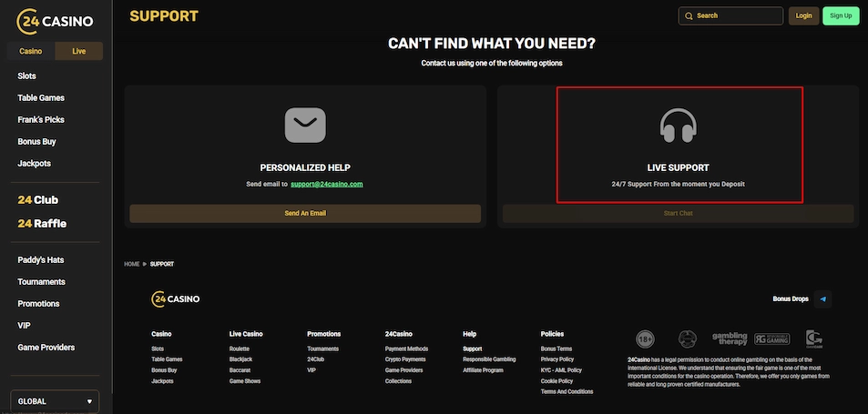The image size is (868, 414).
Task: Open footer Terms And Conditions link
Action: [567, 392]
